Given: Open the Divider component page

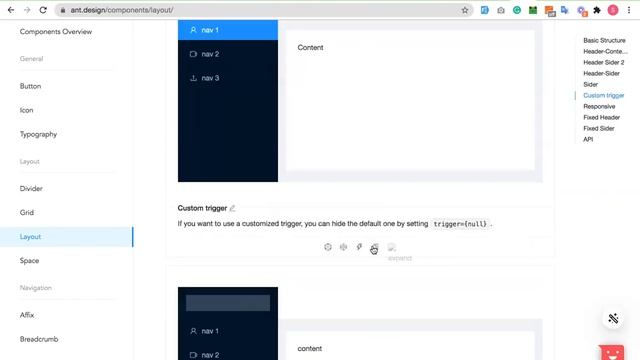Looking at the screenshot, I should [31, 189].
